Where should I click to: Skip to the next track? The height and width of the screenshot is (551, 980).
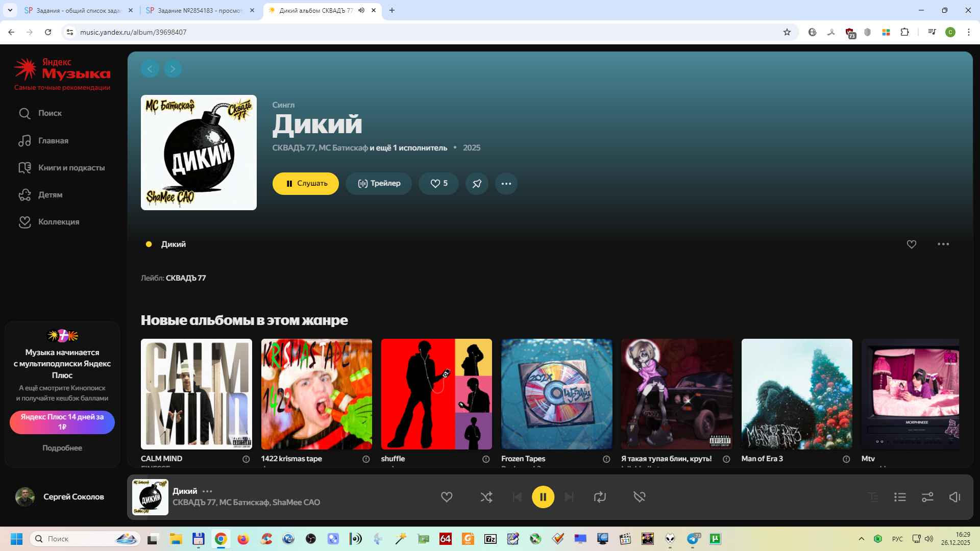569,496
